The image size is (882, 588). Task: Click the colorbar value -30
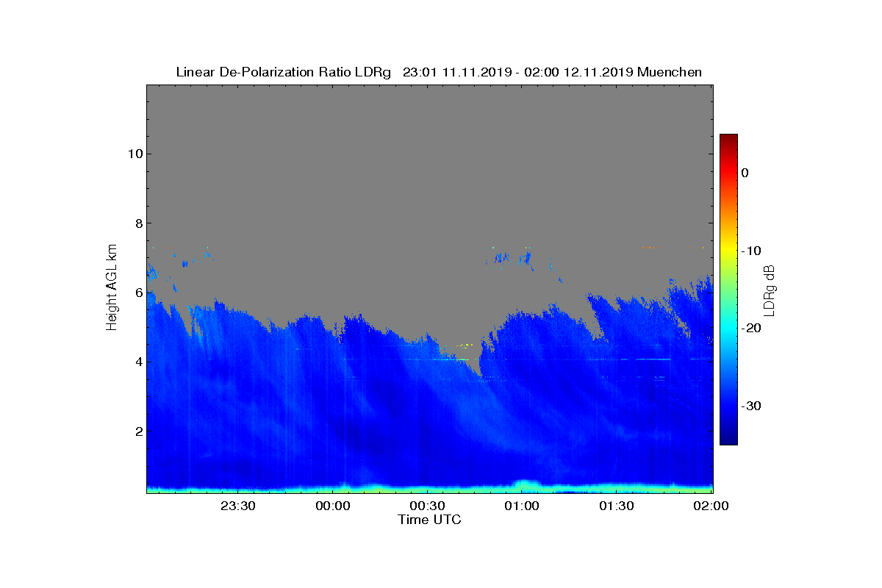(750, 406)
